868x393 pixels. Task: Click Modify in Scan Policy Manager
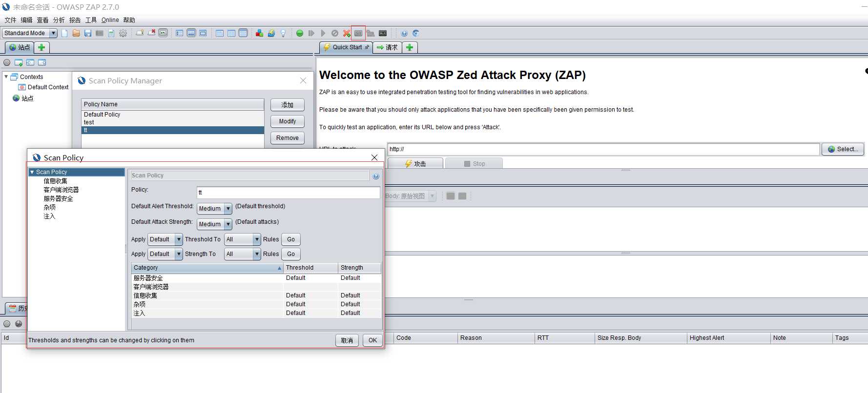(288, 121)
